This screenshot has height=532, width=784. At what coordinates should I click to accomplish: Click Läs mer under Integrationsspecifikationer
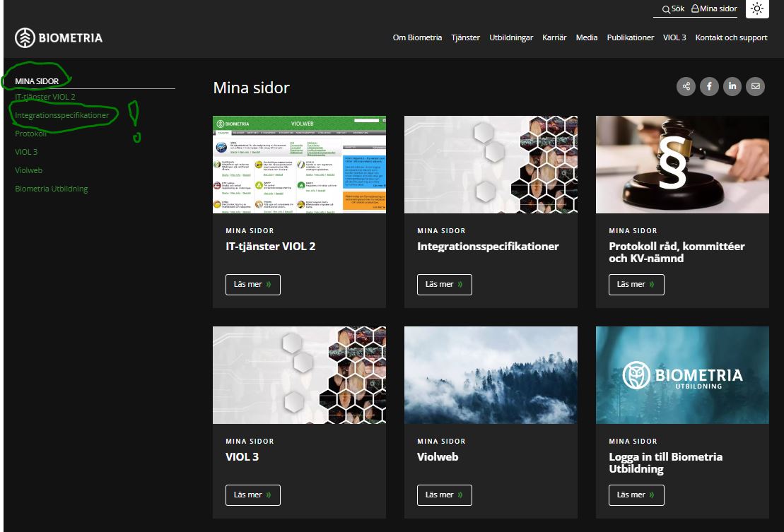coord(445,285)
